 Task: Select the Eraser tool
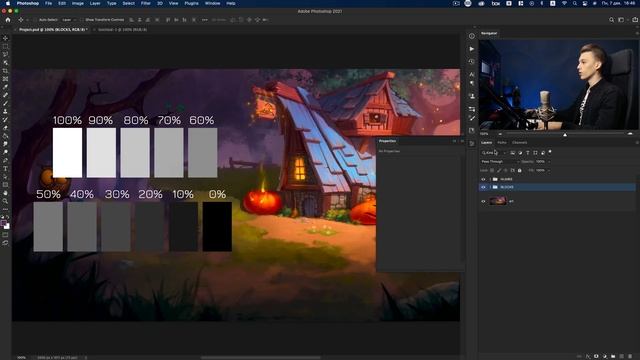point(5,128)
